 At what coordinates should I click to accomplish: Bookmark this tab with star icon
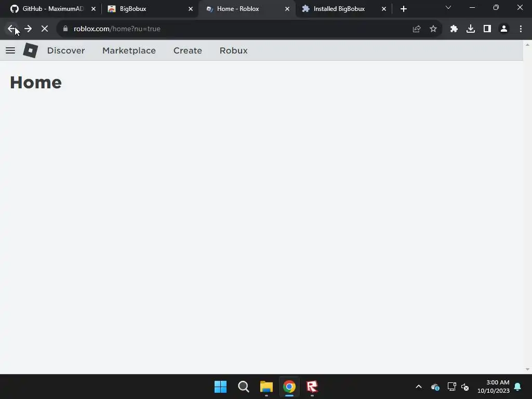click(433, 29)
